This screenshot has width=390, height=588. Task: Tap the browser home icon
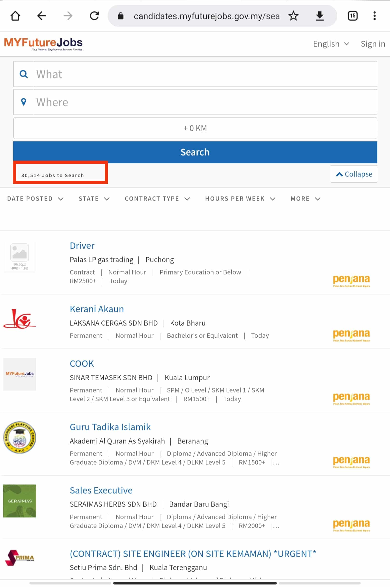click(x=15, y=16)
